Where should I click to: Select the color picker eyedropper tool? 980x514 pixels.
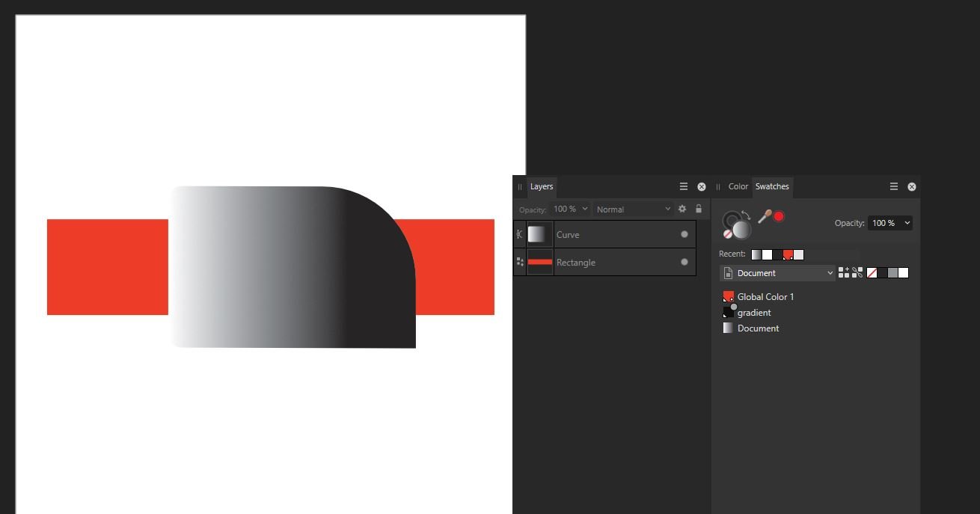click(765, 216)
